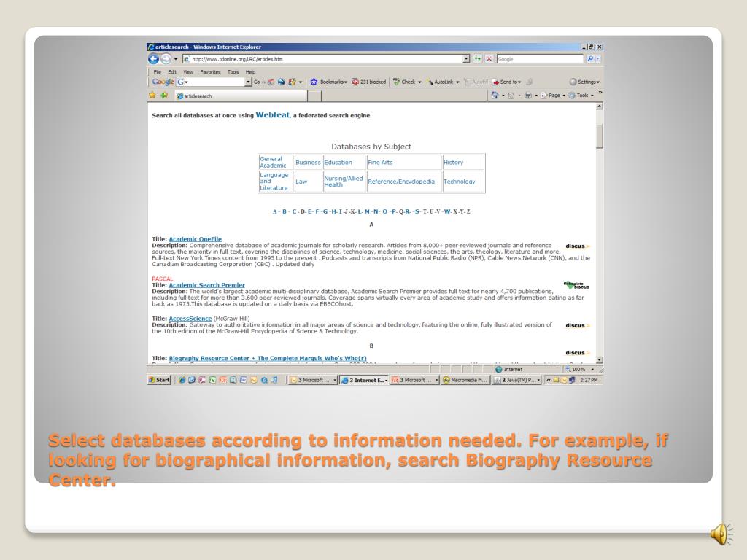
Task: Click the speaker audio icon on slide
Action: (721, 533)
